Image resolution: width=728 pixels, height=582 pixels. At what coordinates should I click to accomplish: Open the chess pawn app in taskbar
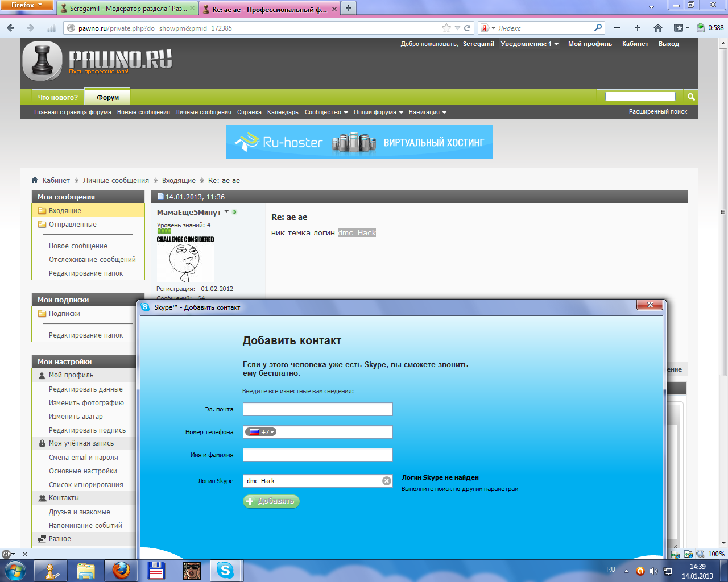(x=51, y=571)
